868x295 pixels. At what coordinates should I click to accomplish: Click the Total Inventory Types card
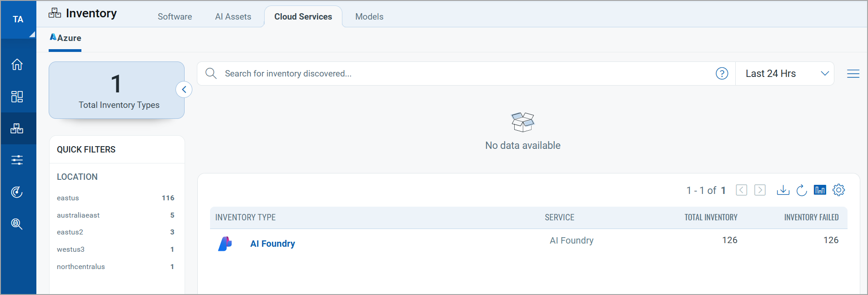116,90
